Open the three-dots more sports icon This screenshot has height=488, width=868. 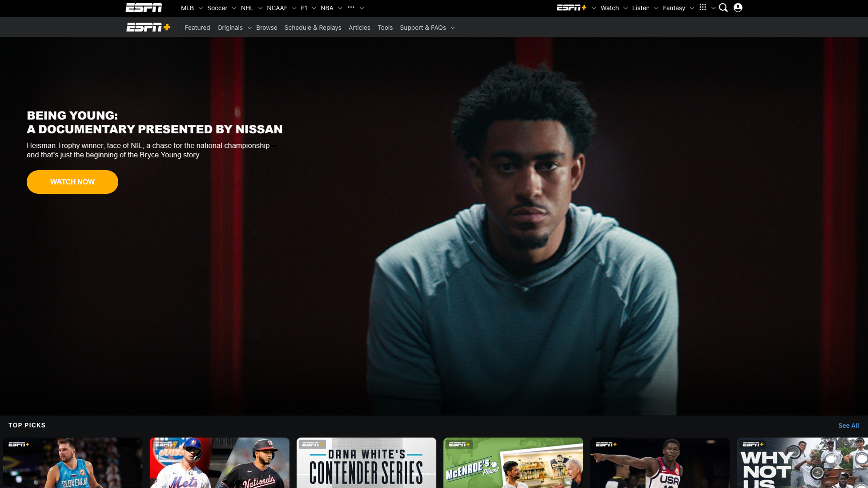click(351, 8)
